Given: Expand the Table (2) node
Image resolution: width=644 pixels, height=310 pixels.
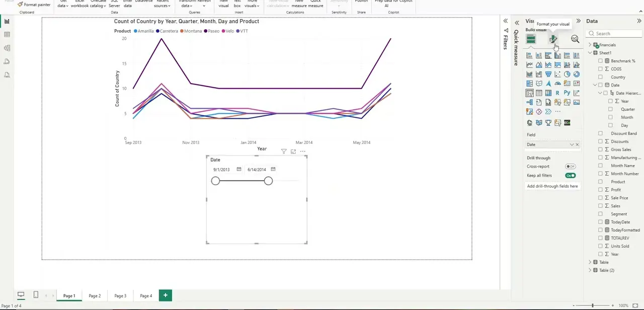Looking at the screenshot, I should [x=590, y=270].
